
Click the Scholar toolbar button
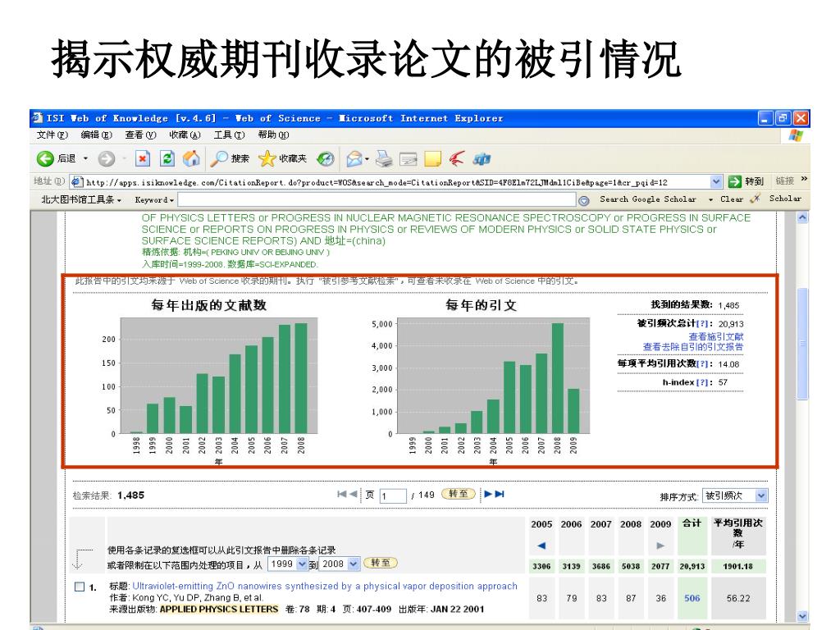(x=785, y=199)
